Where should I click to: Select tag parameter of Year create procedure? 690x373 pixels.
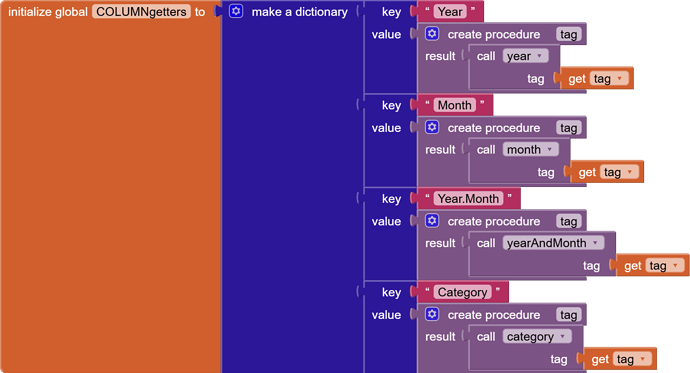click(569, 34)
